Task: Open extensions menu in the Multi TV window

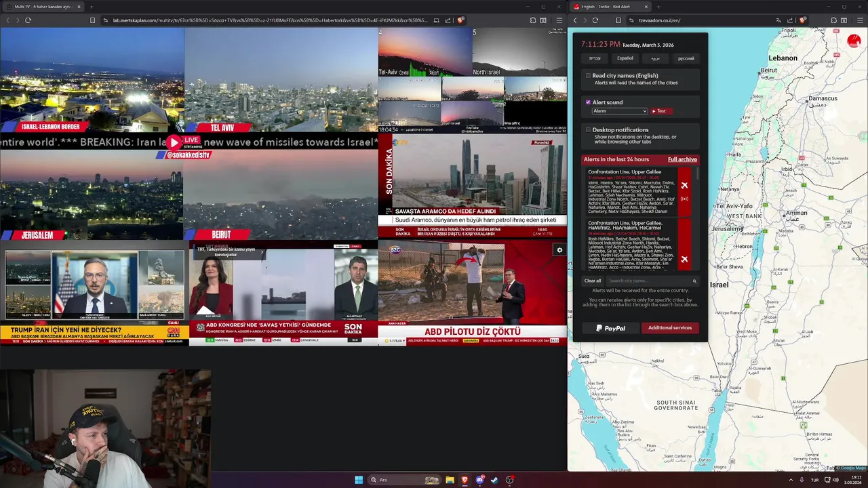Action: (534, 20)
